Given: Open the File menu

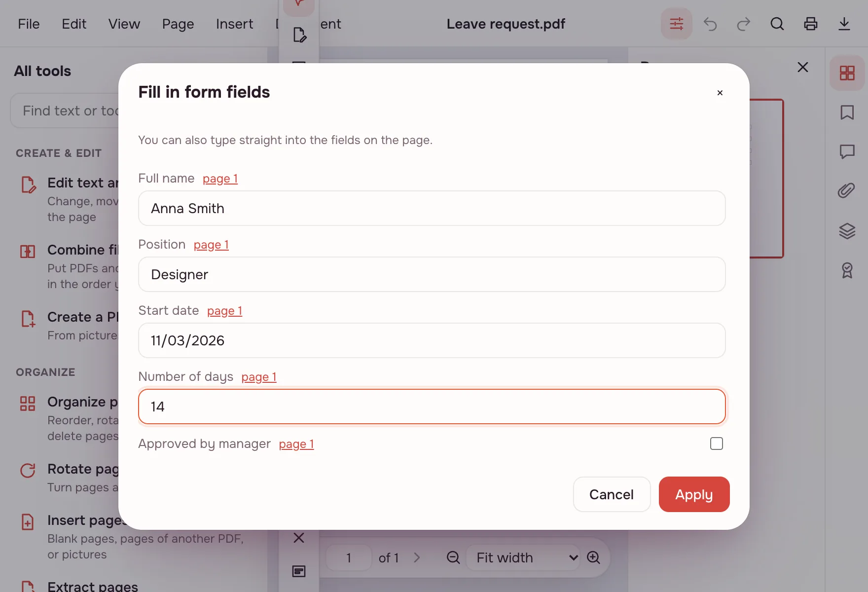Looking at the screenshot, I should 29,24.
